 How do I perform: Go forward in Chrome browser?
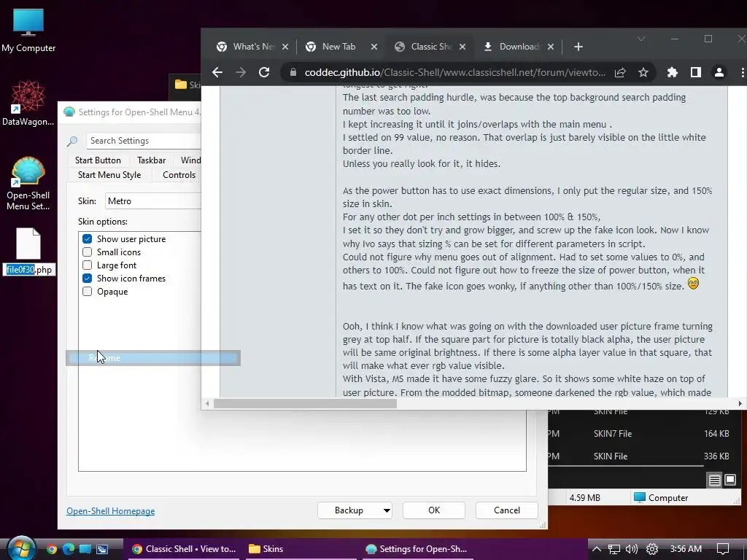click(x=241, y=72)
